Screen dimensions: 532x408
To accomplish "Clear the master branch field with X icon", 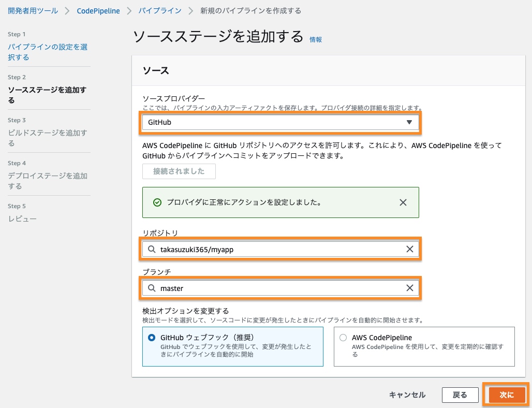I will (x=409, y=288).
